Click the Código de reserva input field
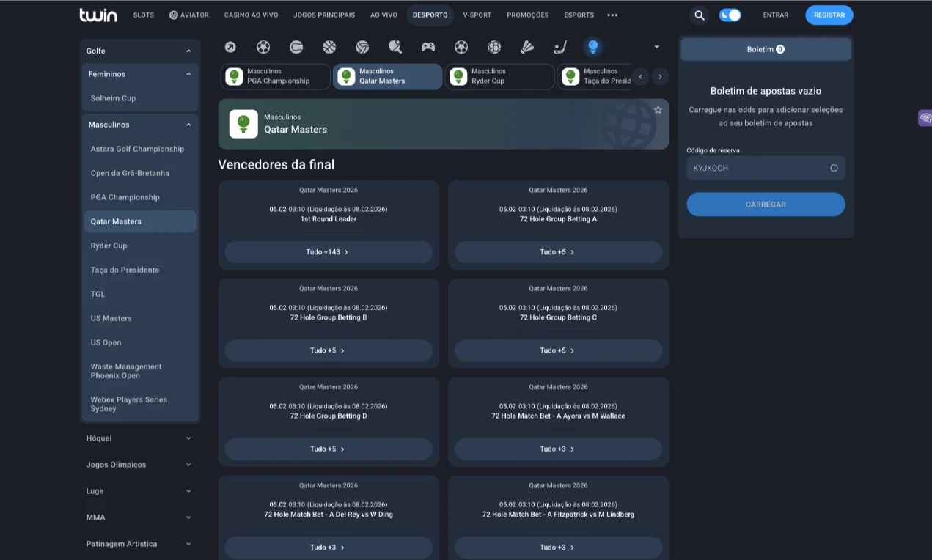 (x=760, y=168)
